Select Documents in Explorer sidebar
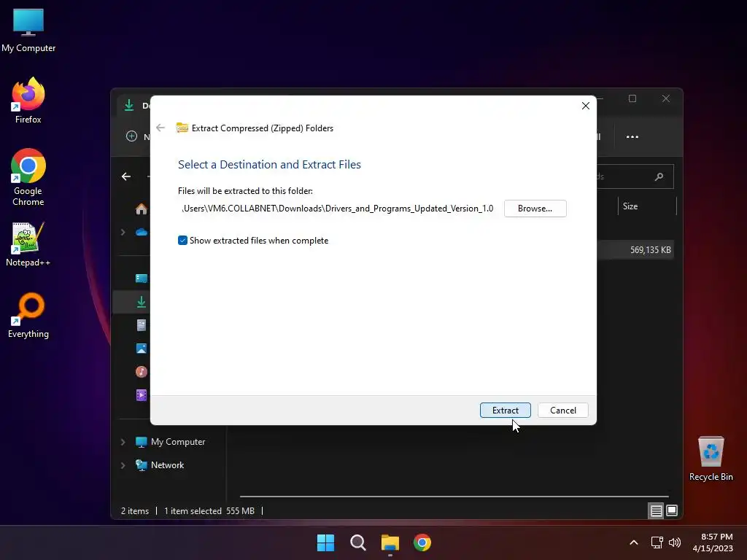 (x=141, y=324)
